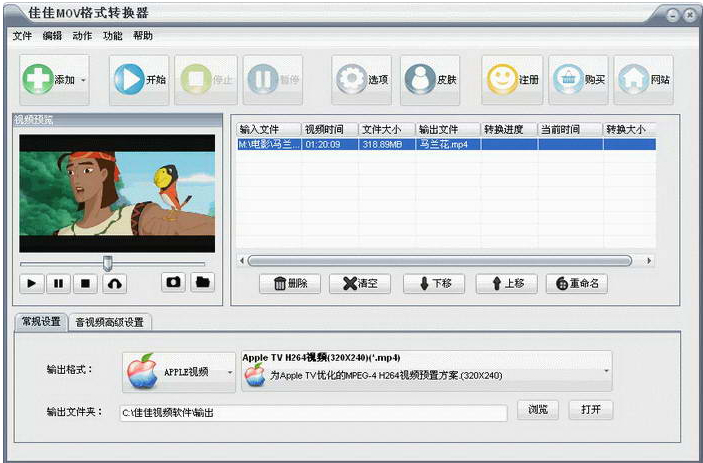The image size is (703, 463).
Task: Open the APPLE视频 format category dropdown
Action: (179, 372)
